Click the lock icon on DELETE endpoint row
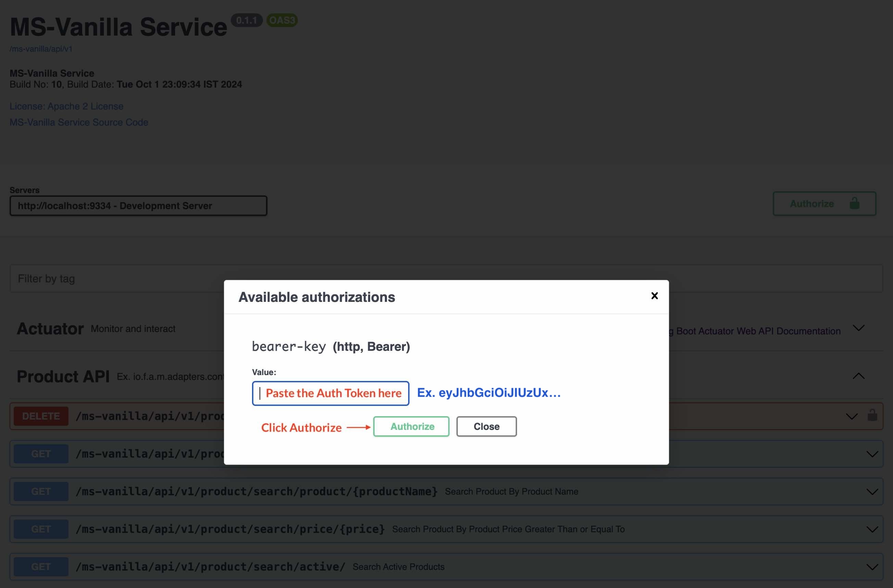The image size is (893, 588). (x=872, y=416)
